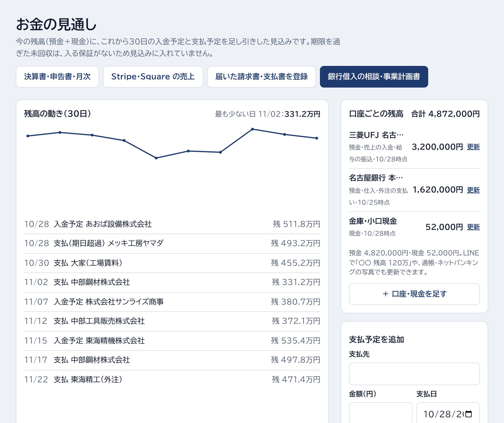Open Stripe・Square の売上 page
The width and height of the screenshot is (504, 423).
(x=153, y=77)
